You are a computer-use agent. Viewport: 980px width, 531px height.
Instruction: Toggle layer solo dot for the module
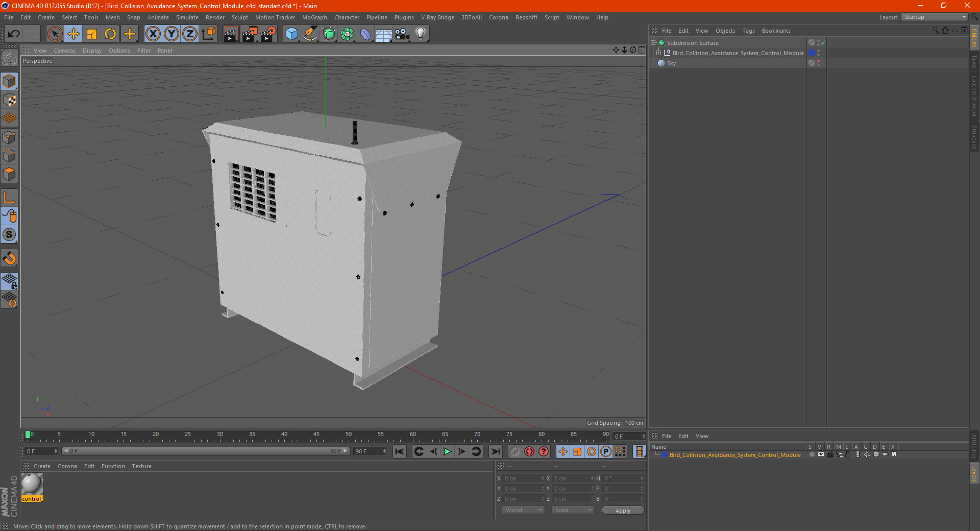pyautogui.click(x=812, y=454)
